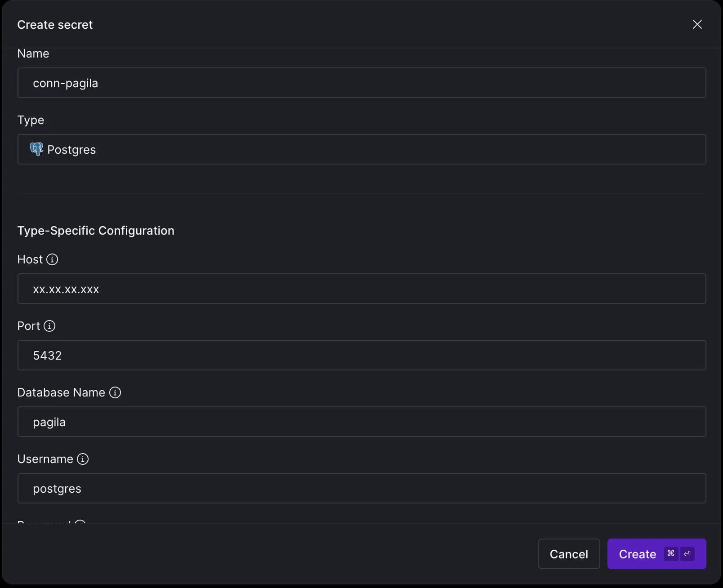Click the Database Name label text

[61, 392]
